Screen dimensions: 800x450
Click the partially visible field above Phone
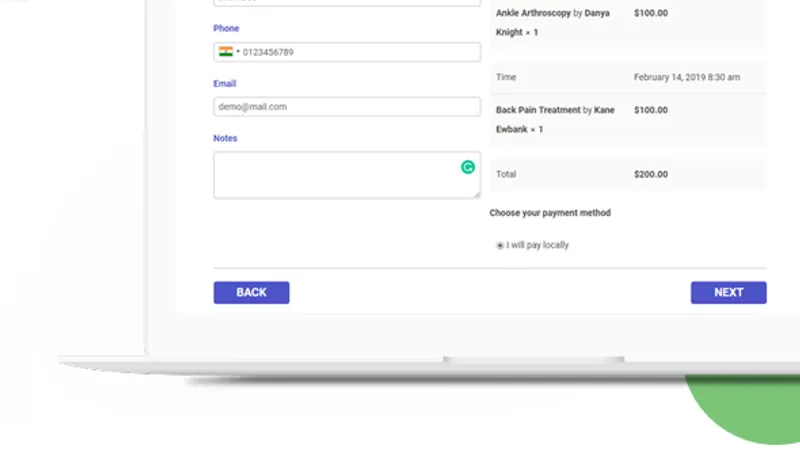[x=346, y=3]
